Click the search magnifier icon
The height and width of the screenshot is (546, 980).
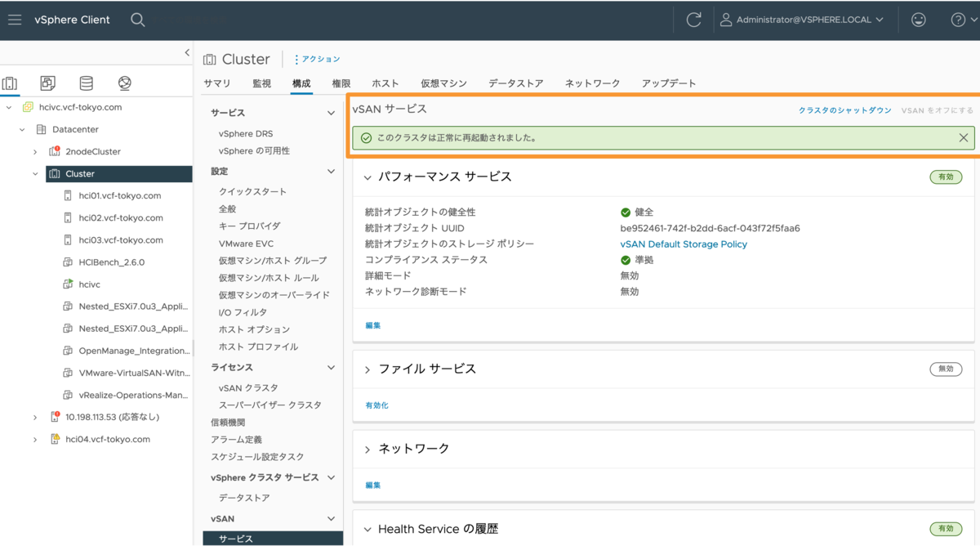pos(138,20)
